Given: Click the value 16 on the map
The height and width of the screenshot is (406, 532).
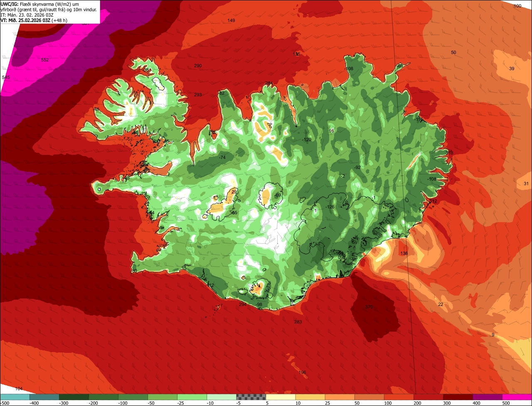Looking at the screenshot, I should [x=332, y=131].
